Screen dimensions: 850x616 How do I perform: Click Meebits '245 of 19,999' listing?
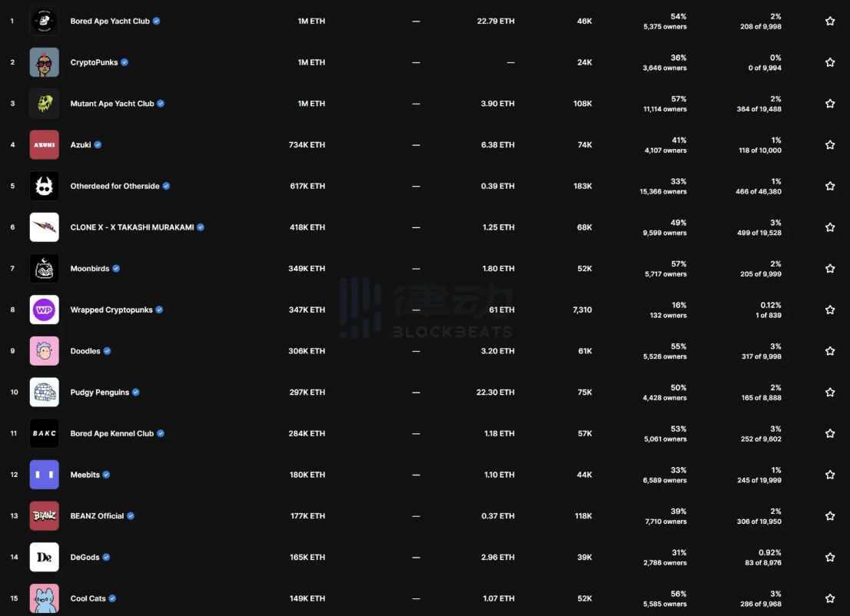(759, 480)
